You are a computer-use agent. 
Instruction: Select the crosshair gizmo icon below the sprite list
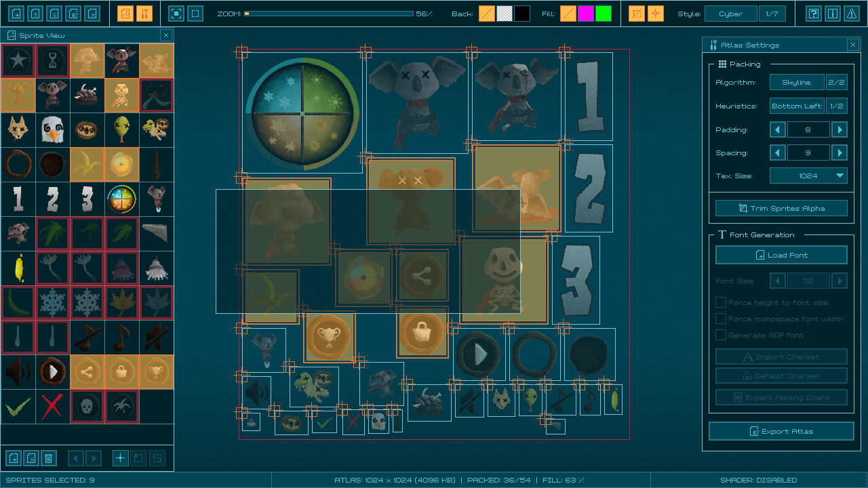pyautogui.click(x=120, y=458)
